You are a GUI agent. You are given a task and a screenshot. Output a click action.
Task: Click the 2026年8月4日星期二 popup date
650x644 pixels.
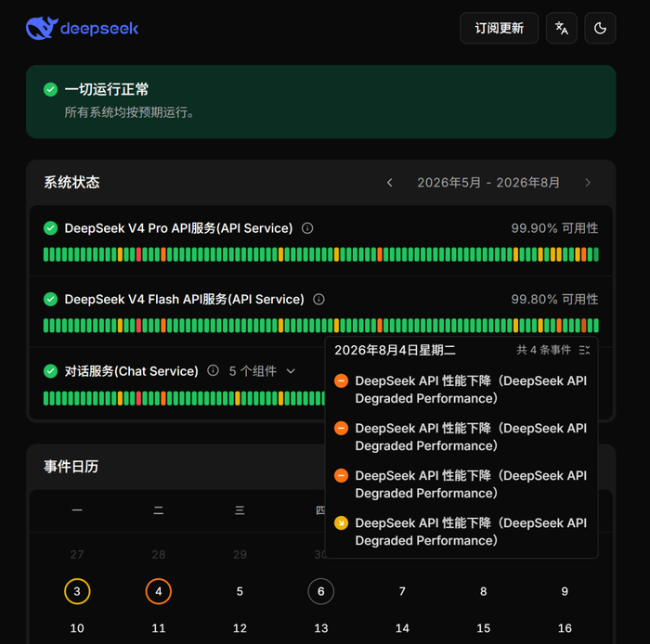point(395,351)
